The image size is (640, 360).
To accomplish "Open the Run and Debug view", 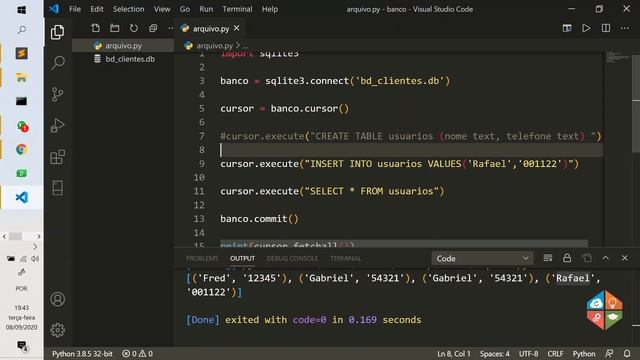I will tap(58, 125).
